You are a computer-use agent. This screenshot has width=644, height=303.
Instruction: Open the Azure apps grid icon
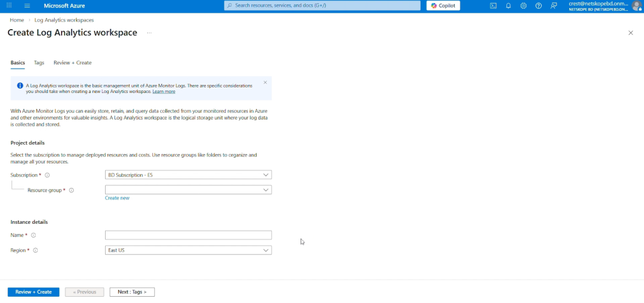tap(9, 6)
